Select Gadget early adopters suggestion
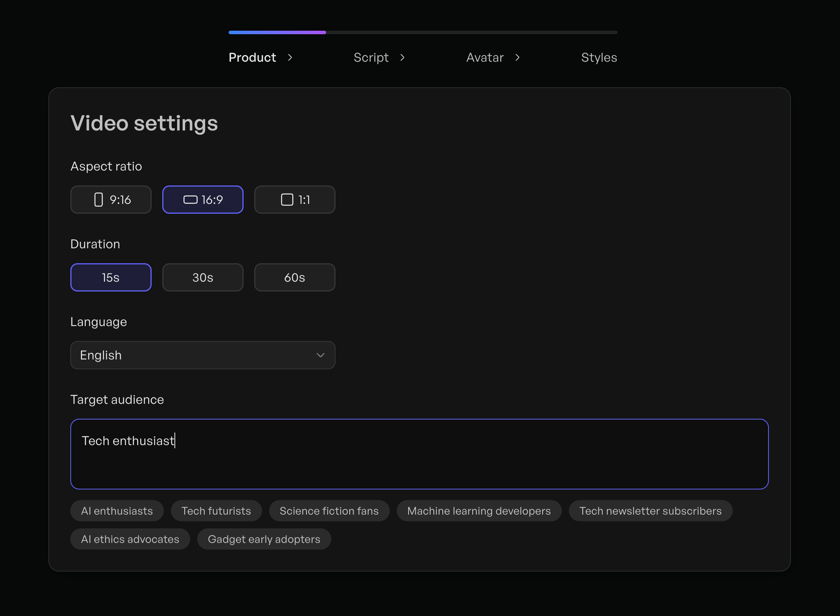This screenshot has height=616, width=840. click(264, 539)
